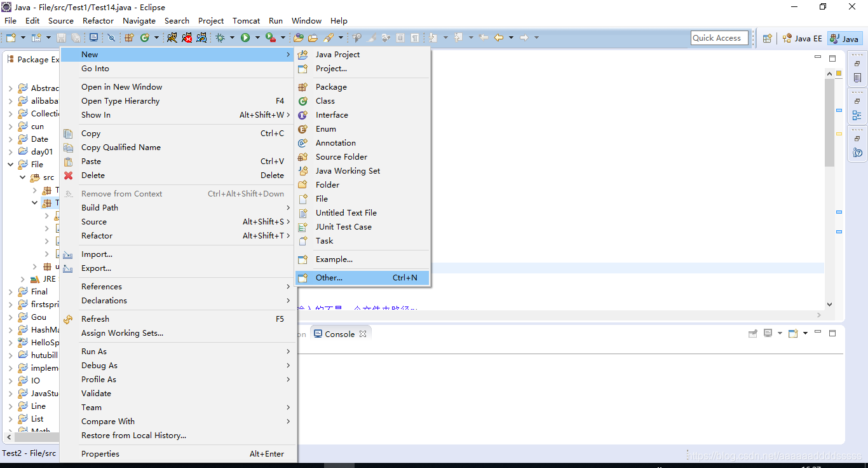
Task: Open the Refactor menu in menu bar
Action: pyautogui.click(x=98, y=20)
